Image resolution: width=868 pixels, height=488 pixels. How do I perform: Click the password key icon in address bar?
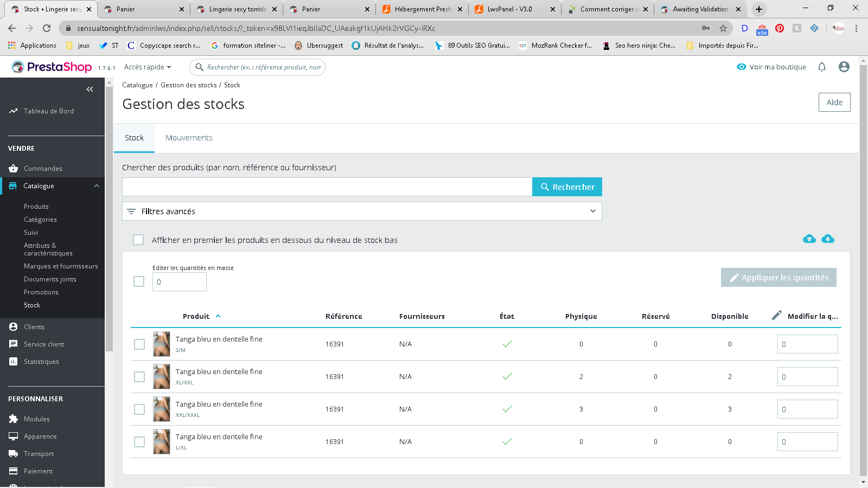[705, 28]
